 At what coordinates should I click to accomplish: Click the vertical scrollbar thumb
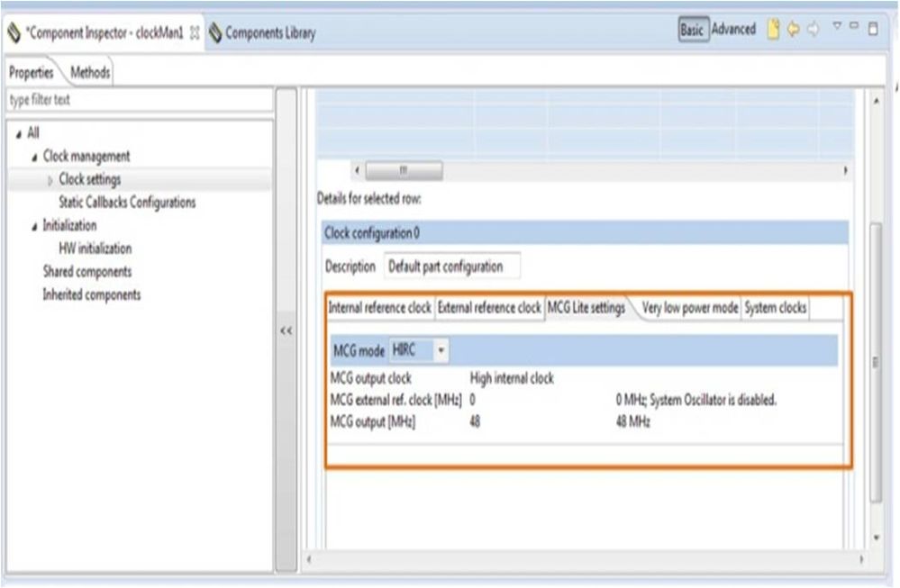876,363
